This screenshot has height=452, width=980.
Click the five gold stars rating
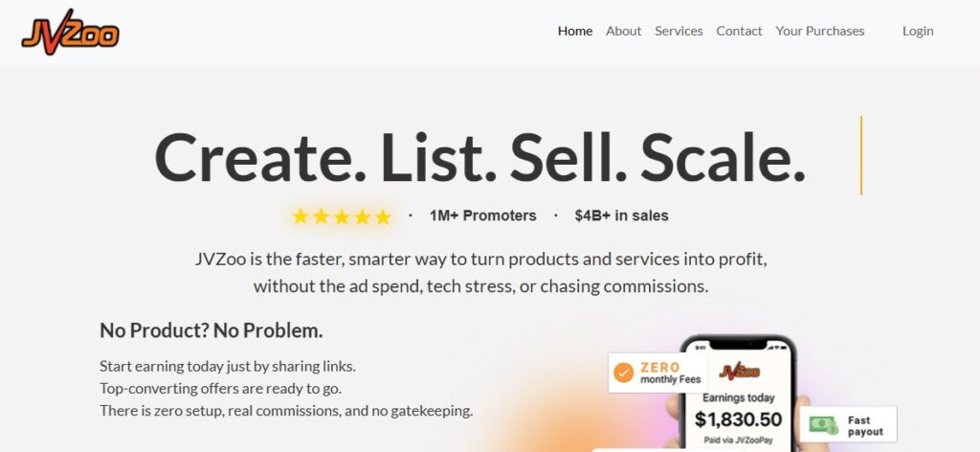pyautogui.click(x=342, y=216)
